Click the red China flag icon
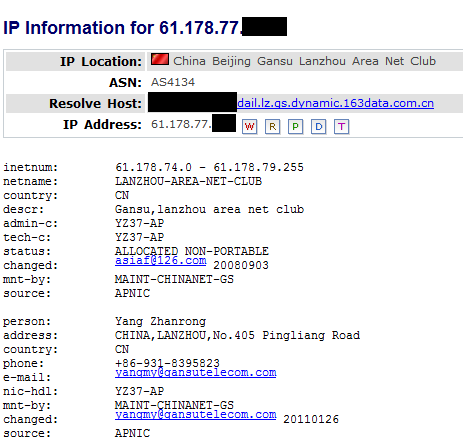Screen dimensions: 463x447 (x=160, y=59)
